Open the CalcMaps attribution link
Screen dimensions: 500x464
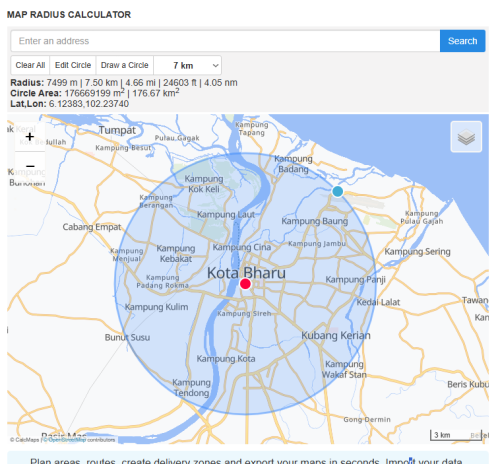pos(24,440)
